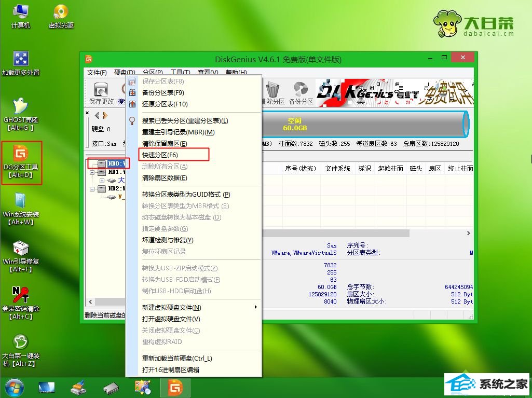Switch to DiskGenius taskbar button
Image resolution: width=532 pixels, height=398 pixels.
coord(175,388)
